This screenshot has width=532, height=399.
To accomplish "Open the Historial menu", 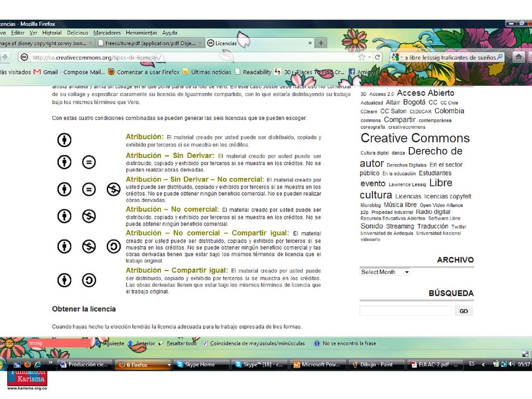I will point(52,33).
